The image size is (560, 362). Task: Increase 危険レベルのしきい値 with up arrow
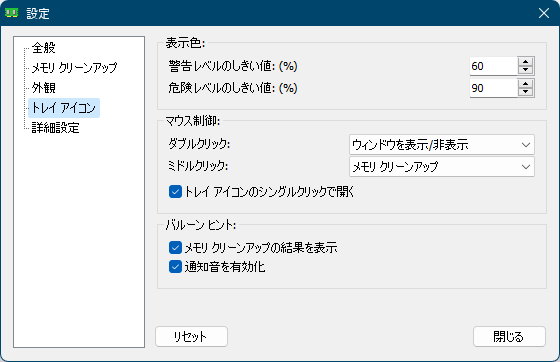pyautogui.click(x=525, y=84)
